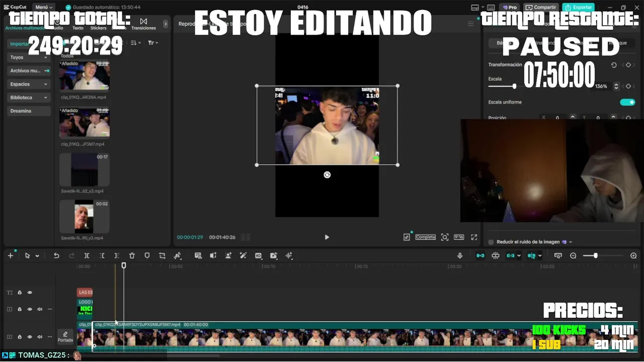Enter fullscreen preview mode
Screen dimensions: 644x362
[x=474, y=237]
